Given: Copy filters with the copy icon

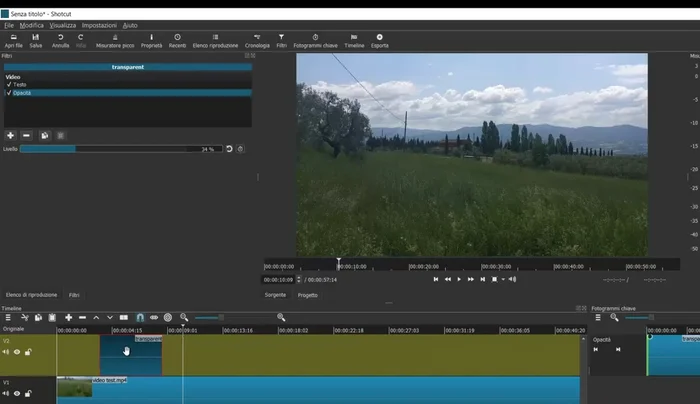Looking at the screenshot, I should (44, 135).
